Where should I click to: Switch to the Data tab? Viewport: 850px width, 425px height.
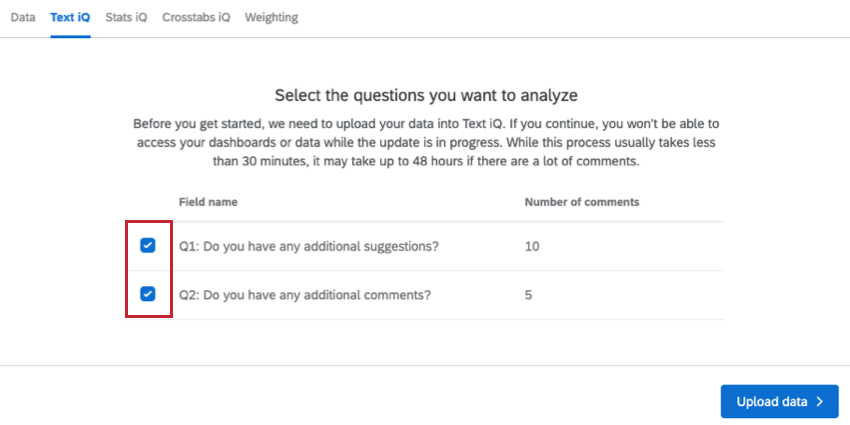click(x=22, y=18)
